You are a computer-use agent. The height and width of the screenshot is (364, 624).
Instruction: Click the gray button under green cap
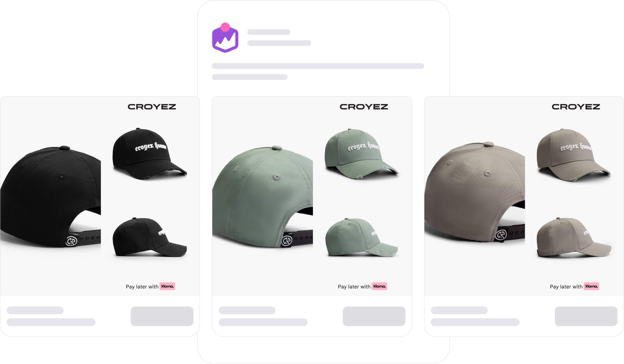point(374,316)
